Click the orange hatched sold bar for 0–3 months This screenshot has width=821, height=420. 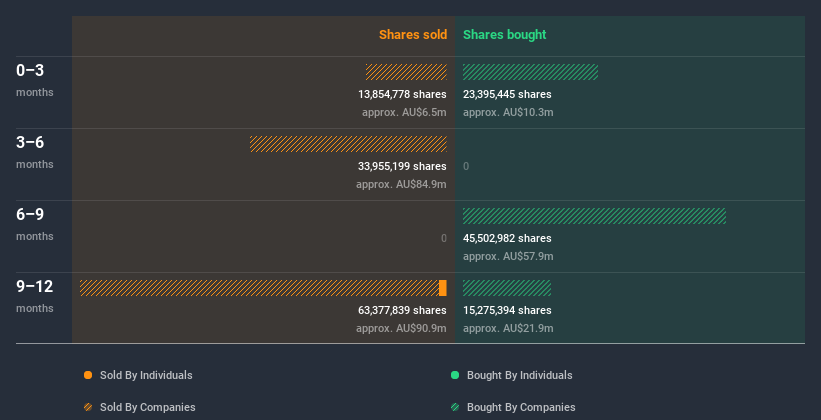[x=406, y=72]
